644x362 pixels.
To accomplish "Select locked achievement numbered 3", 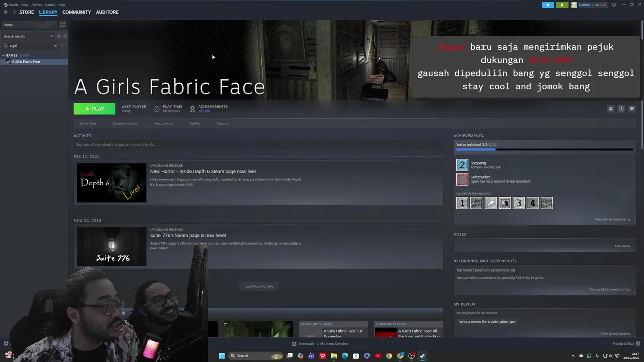I will pos(518,203).
